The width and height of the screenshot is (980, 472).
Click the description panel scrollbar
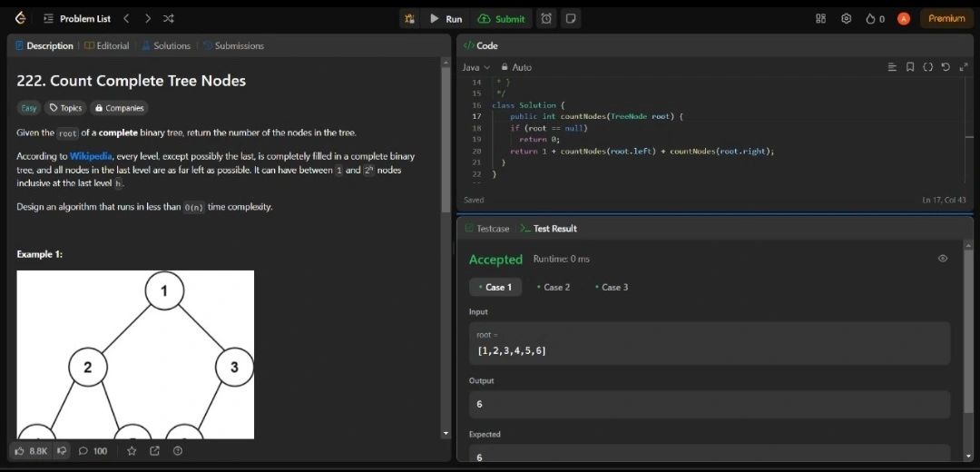coord(446,138)
